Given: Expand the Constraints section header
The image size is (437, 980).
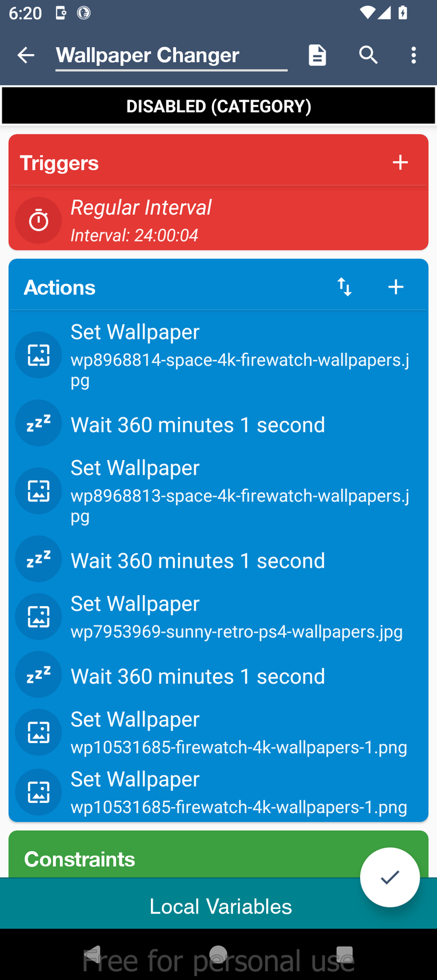Looking at the screenshot, I should pos(175,859).
